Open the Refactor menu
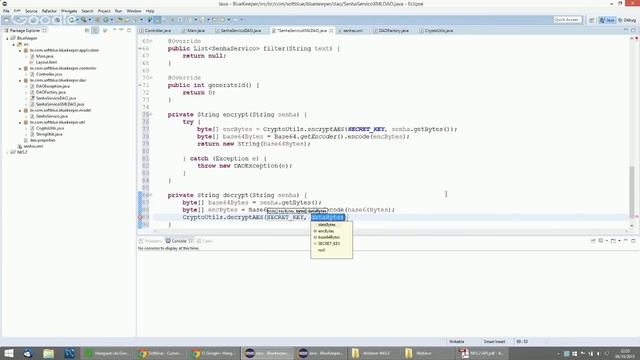 coord(49,11)
